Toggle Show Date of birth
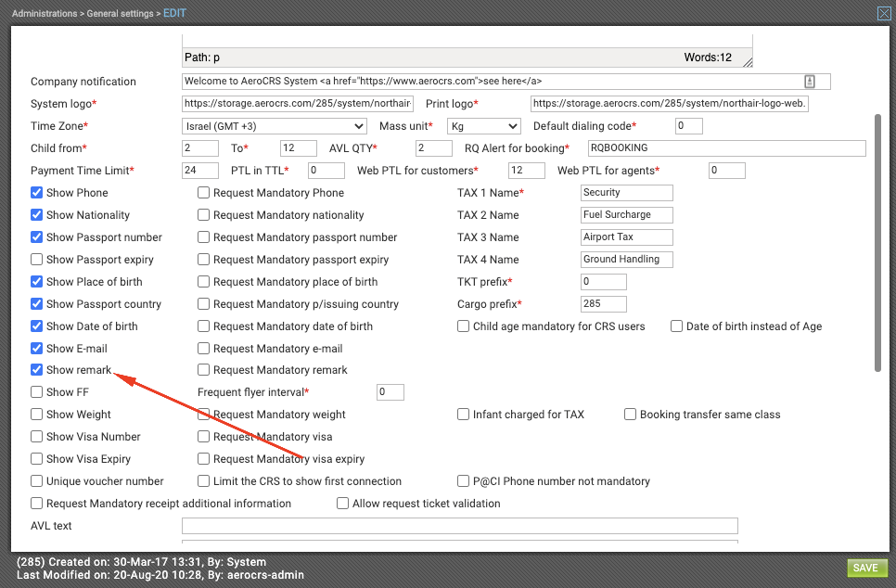This screenshot has width=896, height=588. 36,326
